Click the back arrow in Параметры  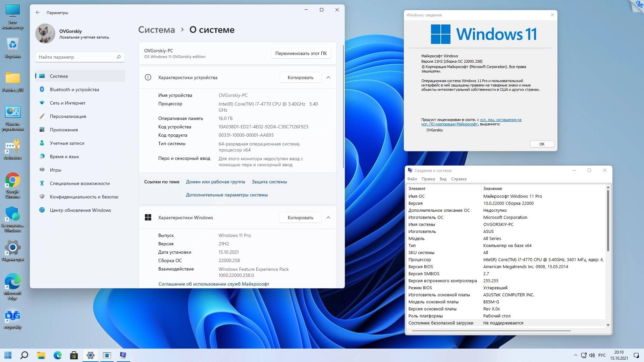(x=38, y=13)
